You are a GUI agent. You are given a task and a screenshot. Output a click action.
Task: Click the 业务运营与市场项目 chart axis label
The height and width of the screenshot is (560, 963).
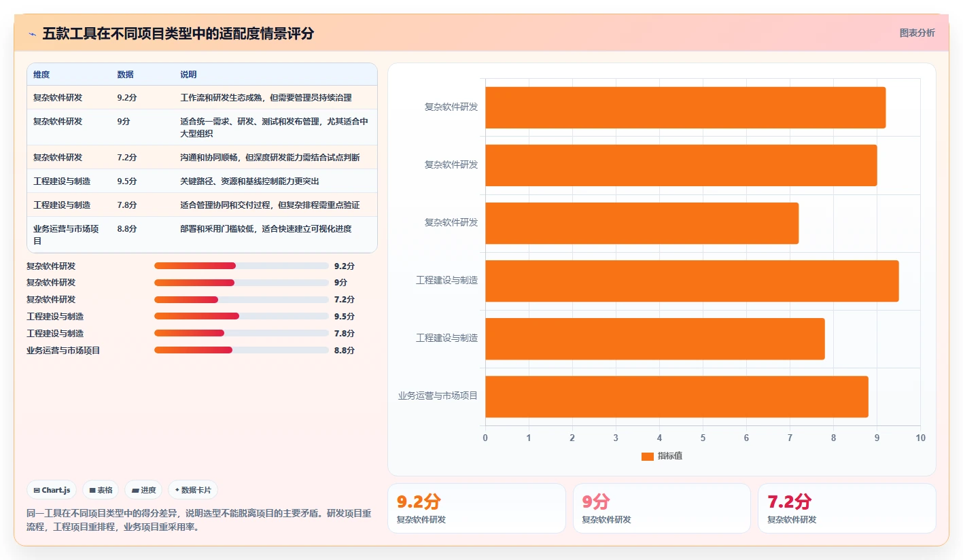pyautogui.click(x=438, y=396)
